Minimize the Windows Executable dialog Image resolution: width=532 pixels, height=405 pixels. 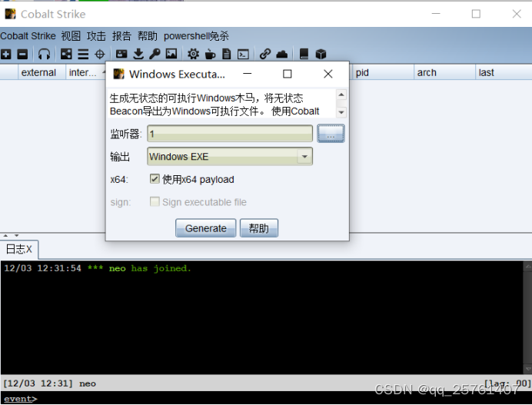[x=248, y=74]
